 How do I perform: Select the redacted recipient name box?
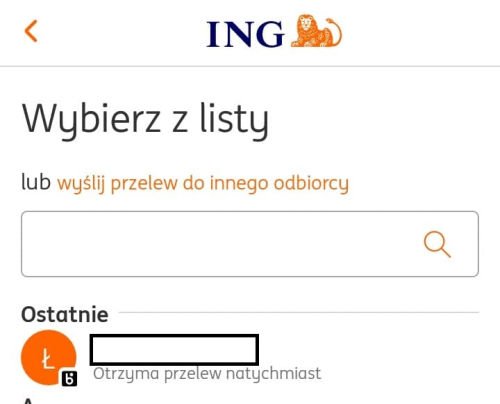174,350
